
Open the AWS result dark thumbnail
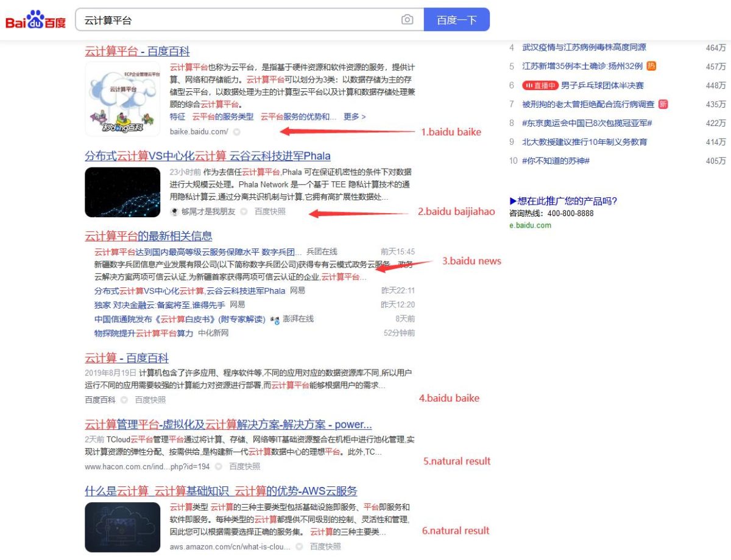coord(122,527)
